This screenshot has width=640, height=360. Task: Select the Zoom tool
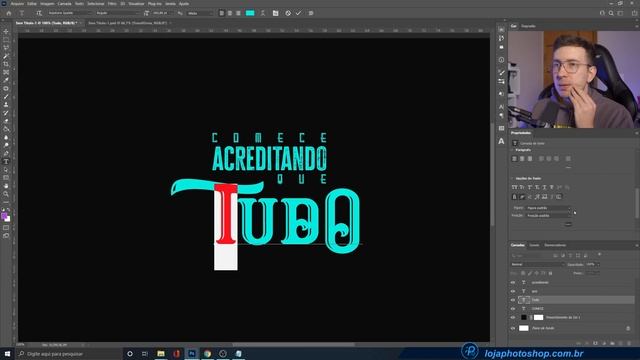pyautogui.click(x=6, y=194)
